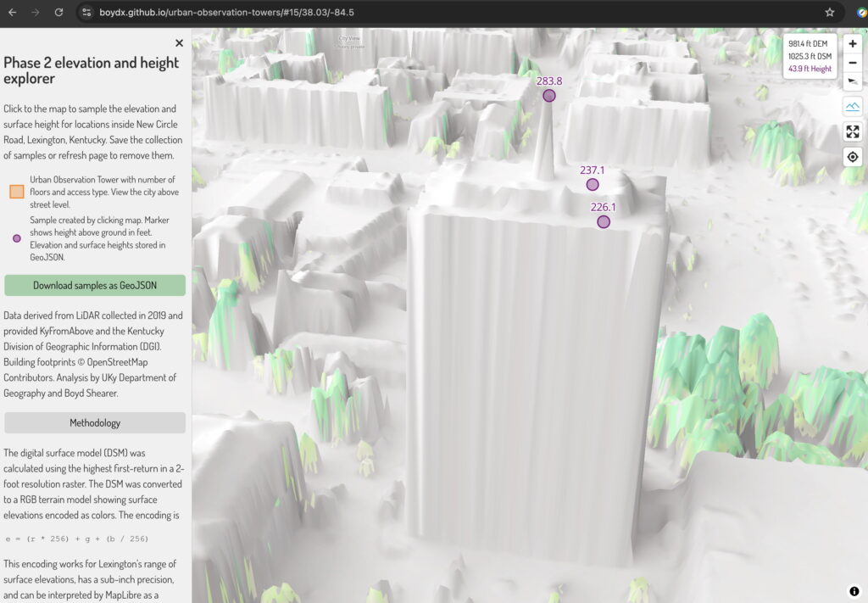The width and height of the screenshot is (868, 603).
Task: Click the orange Urban Observation Tower legend swatch
Action: [x=17, y=192]
